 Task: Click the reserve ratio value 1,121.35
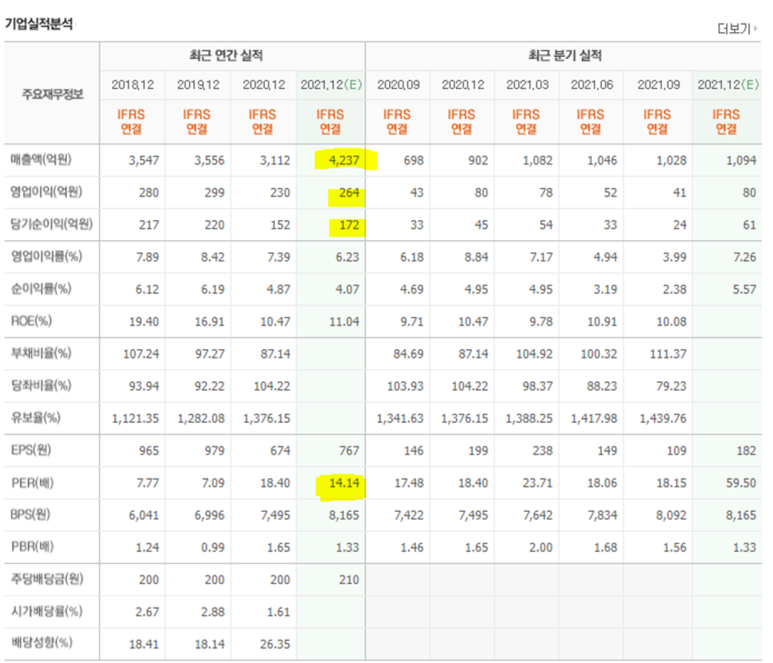[136, 419]
